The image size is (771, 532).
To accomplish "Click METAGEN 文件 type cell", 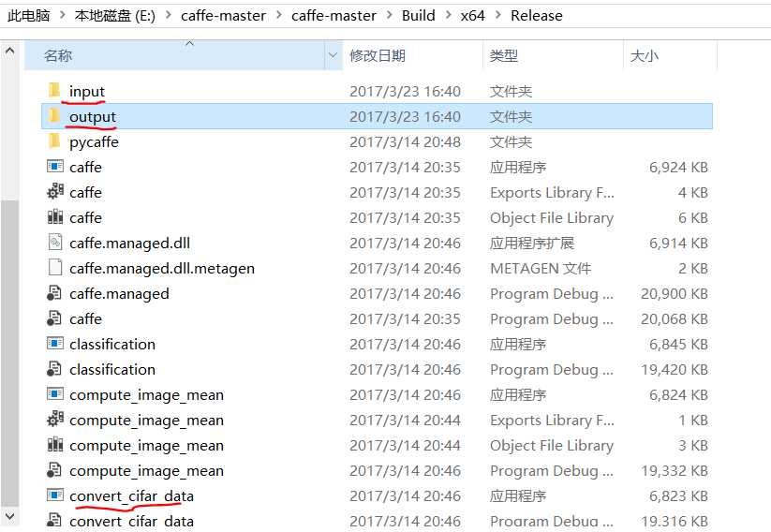I will point(541,268).
